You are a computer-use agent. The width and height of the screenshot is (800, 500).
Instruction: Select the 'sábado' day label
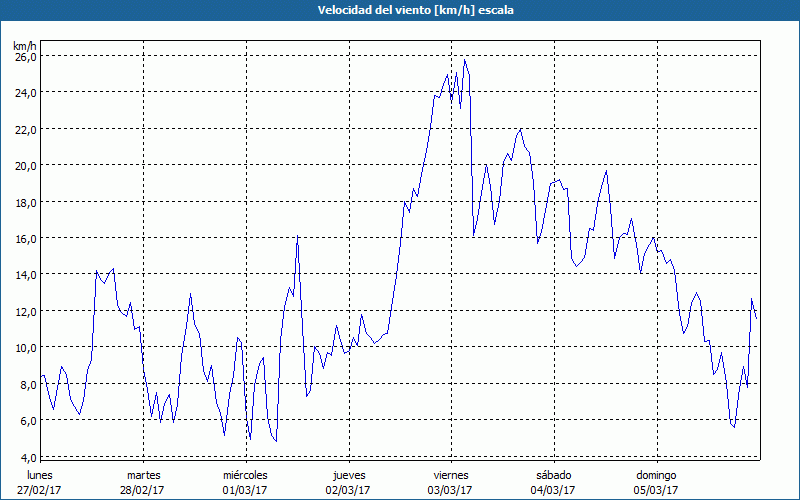point(553,475)
